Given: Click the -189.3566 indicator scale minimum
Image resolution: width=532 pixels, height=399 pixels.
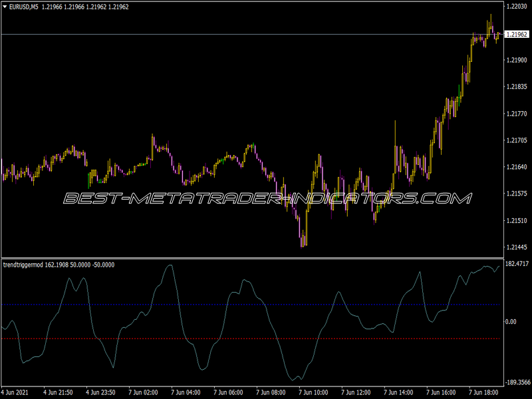Looking at the screenshot, I should (x=518, y=382).
